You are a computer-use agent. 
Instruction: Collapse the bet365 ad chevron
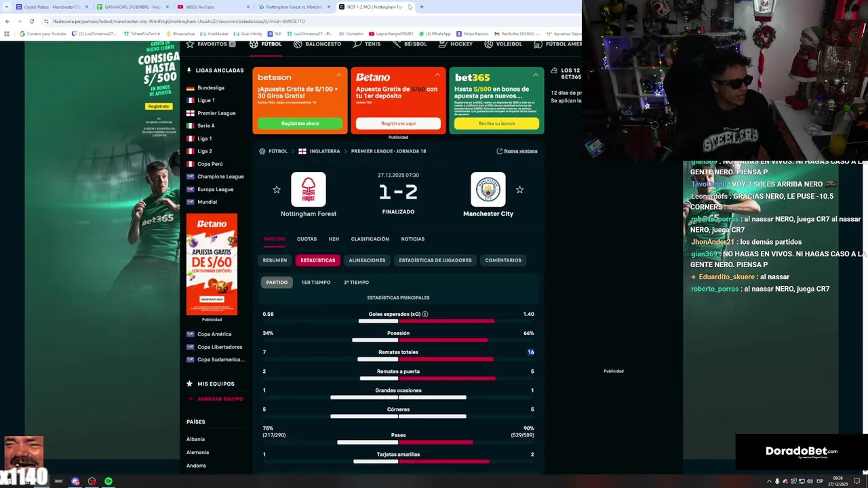(x=536, y=75)
